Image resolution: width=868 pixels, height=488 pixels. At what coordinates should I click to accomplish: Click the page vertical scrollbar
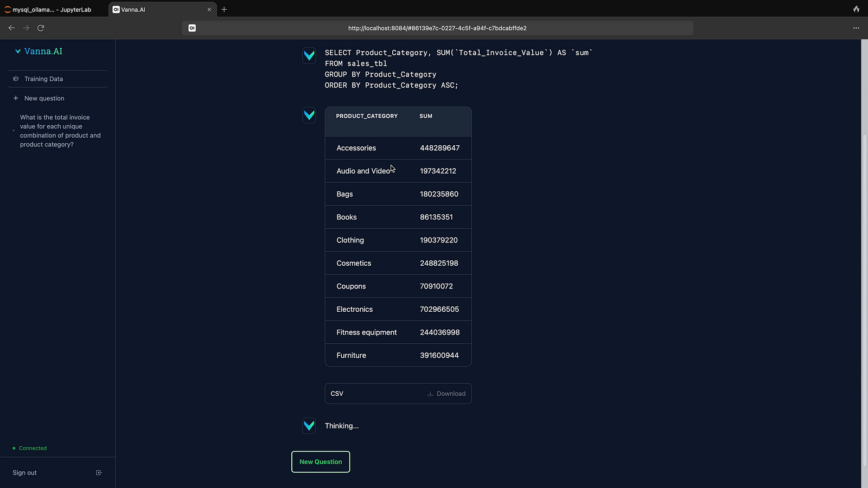coord(864,271)
